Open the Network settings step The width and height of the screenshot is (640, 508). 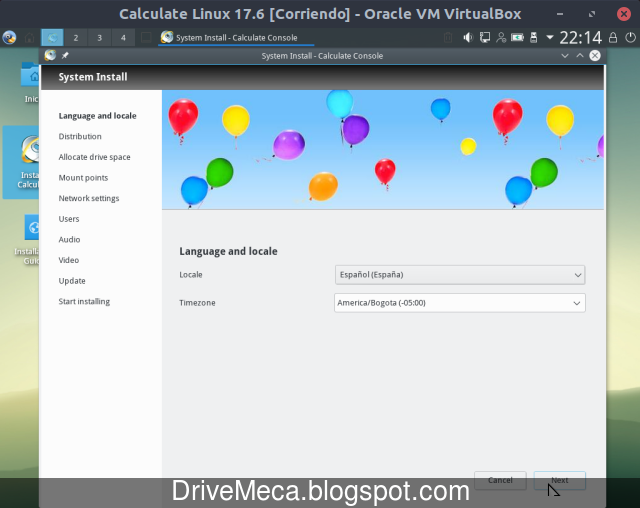click(x=89, y=198)
